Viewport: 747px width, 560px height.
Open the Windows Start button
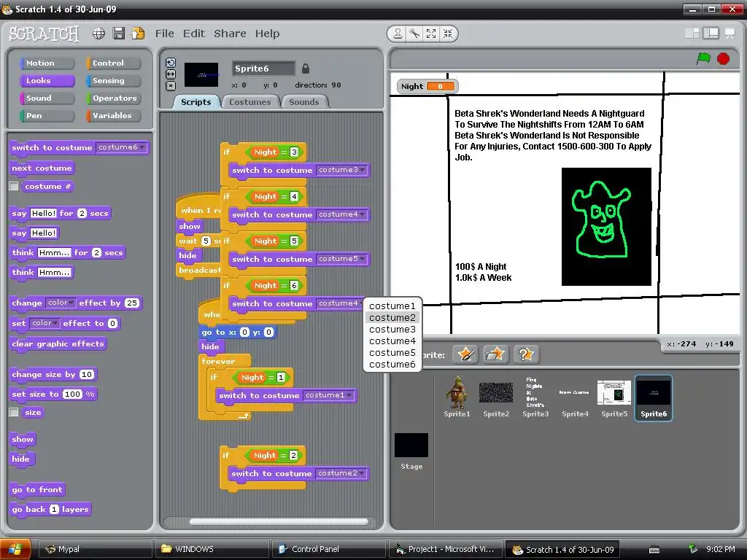pyautogui.click(x=15, y=549)
